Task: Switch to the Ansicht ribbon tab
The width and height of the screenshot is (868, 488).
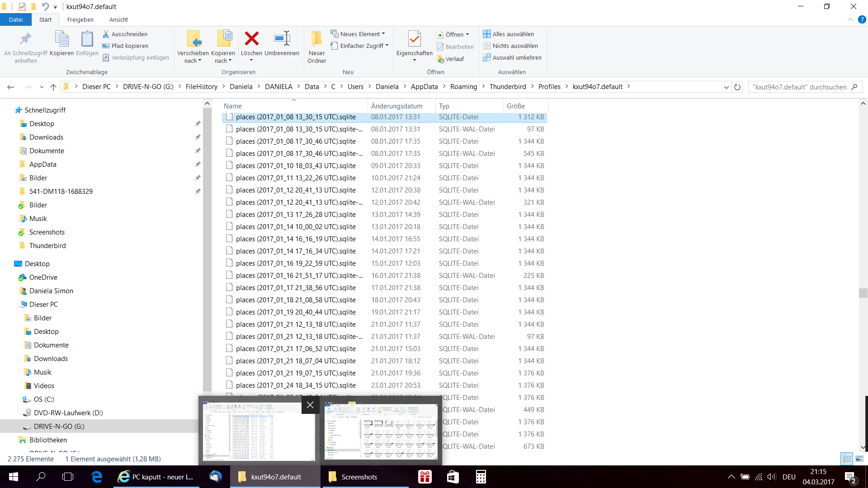Action: pos(118,19)
